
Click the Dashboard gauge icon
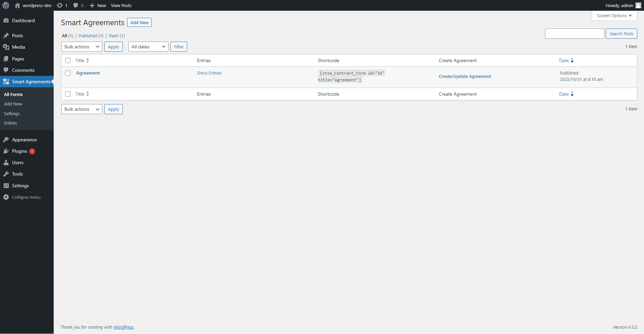coord(6,20)
